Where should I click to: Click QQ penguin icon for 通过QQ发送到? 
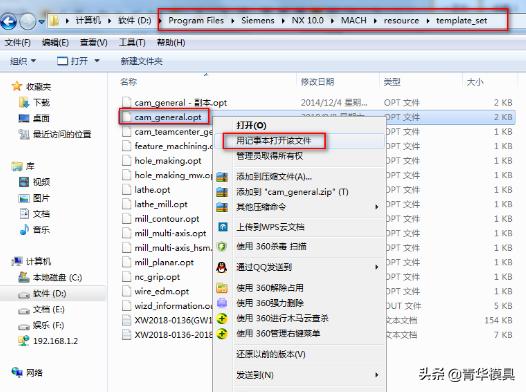click(222, 267)
